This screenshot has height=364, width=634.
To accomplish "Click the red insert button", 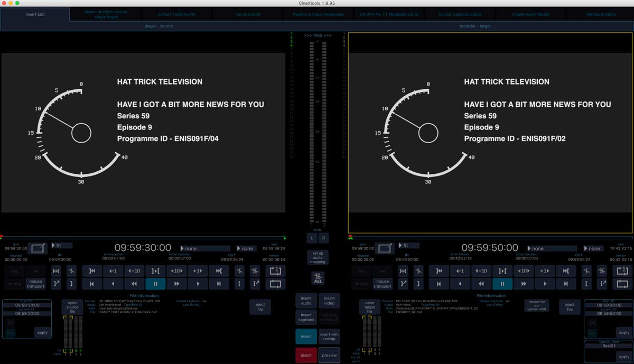I will 306,356.
